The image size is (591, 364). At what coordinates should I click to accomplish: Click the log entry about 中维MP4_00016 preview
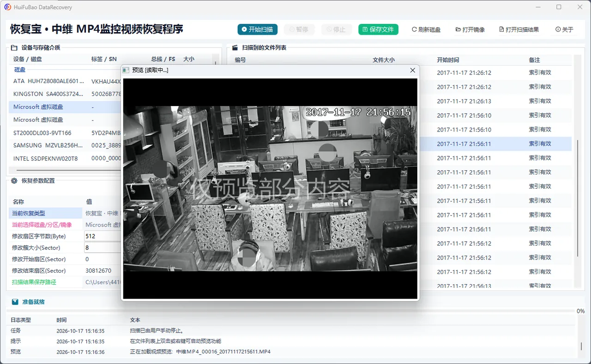200,352
